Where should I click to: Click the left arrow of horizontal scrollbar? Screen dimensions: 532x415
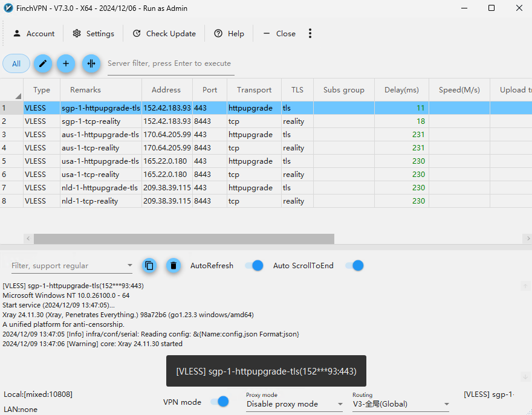[x=28, y=239]
